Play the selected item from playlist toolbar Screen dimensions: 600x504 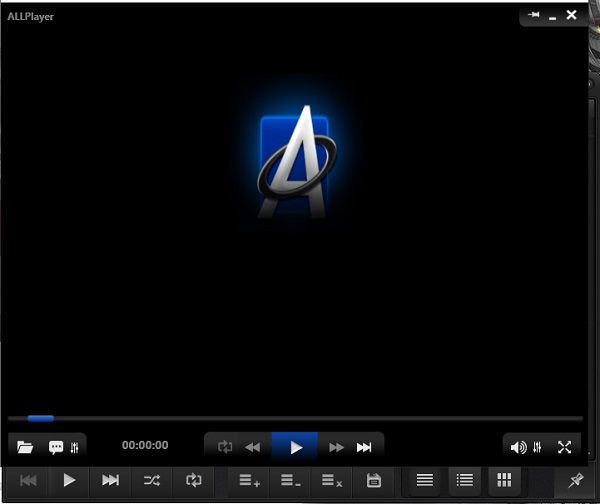pos(69,480)
